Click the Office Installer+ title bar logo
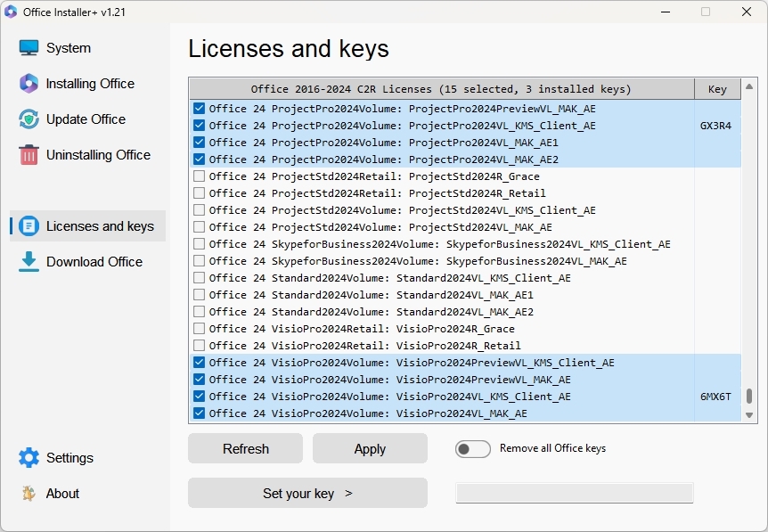The image size is (768, 532). (11, 12)
